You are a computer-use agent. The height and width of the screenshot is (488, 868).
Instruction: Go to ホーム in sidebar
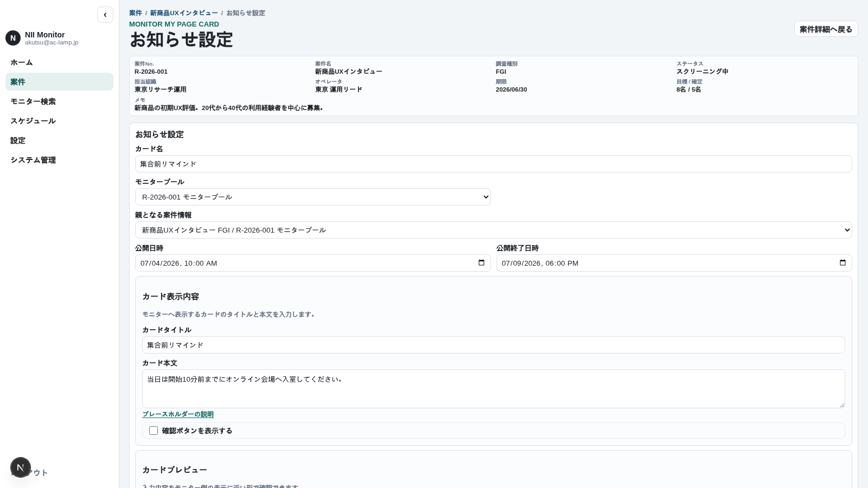[59, 62]
